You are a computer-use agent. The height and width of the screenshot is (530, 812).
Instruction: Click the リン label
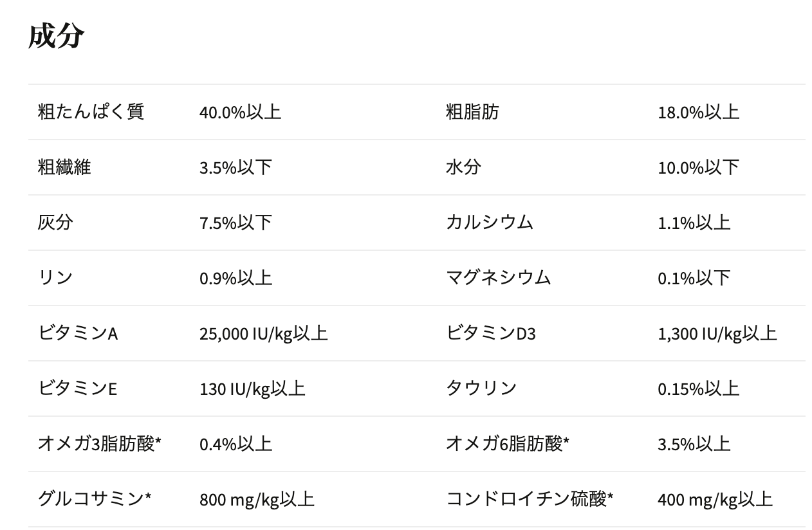(x=55, y=278)
